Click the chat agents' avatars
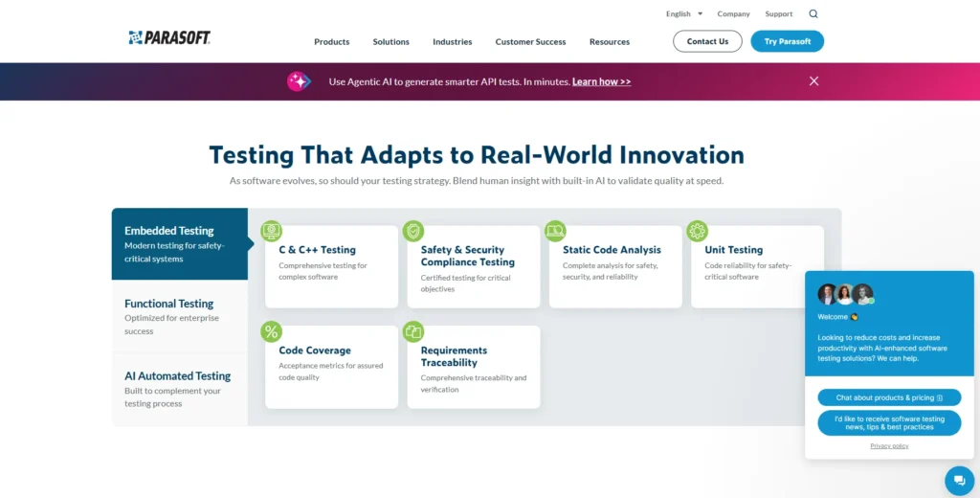Screen dimensions: 980x498 click(845, 294)
